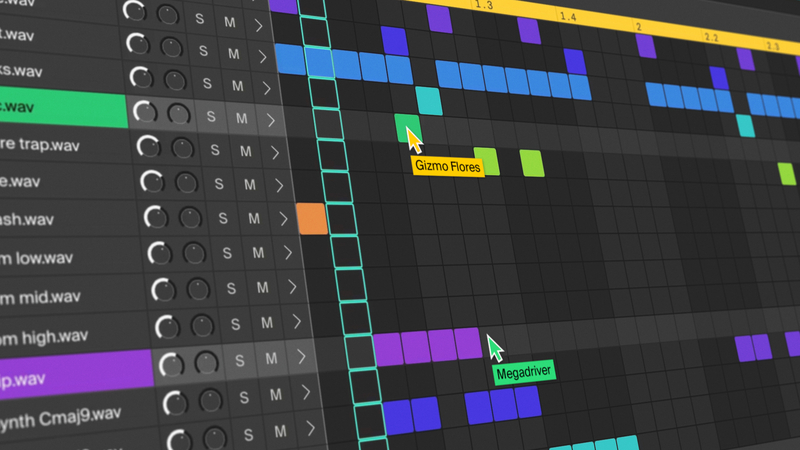
Task: Expand the t.wav track chevron
Action: pos(262,56)
